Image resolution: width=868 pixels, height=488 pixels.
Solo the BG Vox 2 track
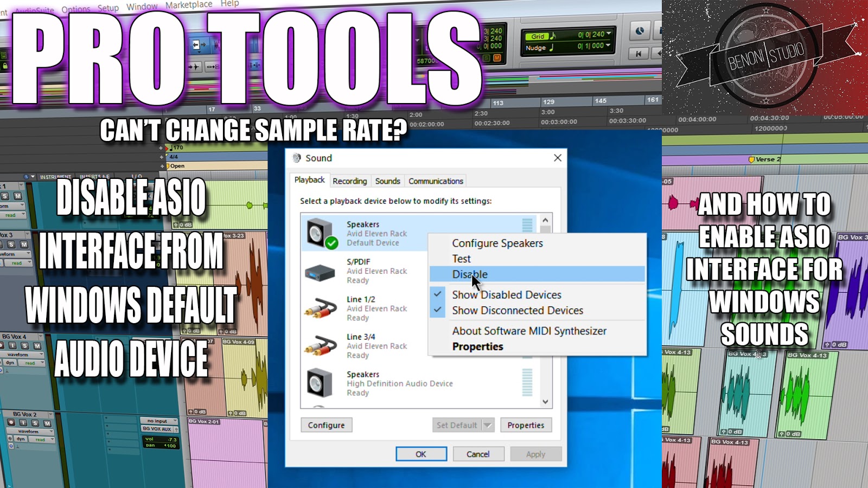(x=35, y=423)
